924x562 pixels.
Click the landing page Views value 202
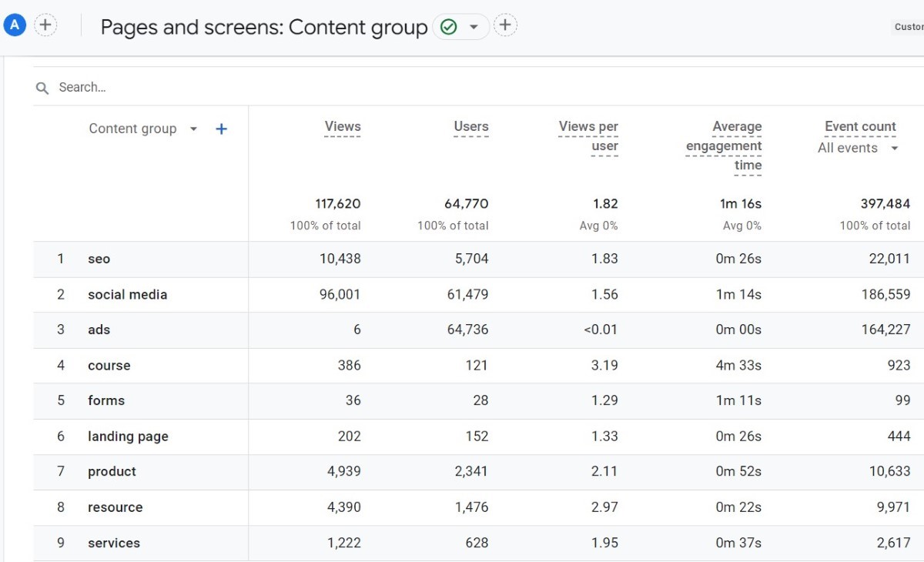349,437
